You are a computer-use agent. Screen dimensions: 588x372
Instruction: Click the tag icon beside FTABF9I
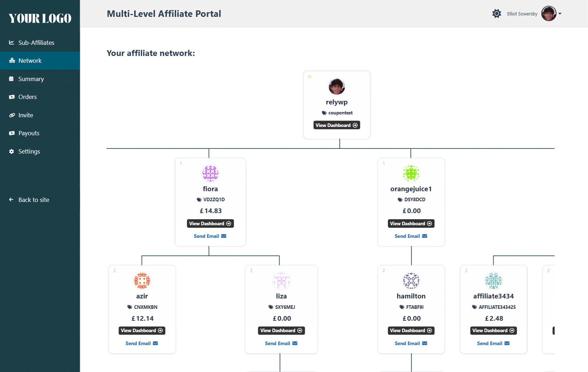(402, 307)
